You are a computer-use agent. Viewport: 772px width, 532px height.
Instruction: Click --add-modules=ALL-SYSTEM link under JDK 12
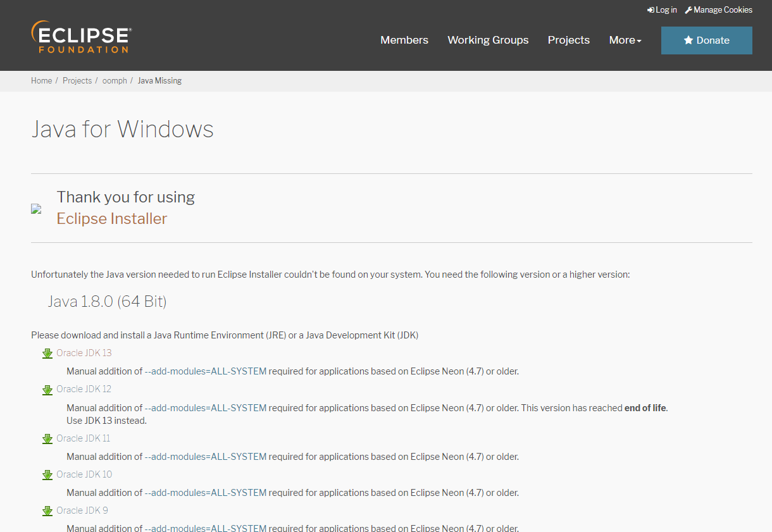pyautogui.click(x=206, y=408)
